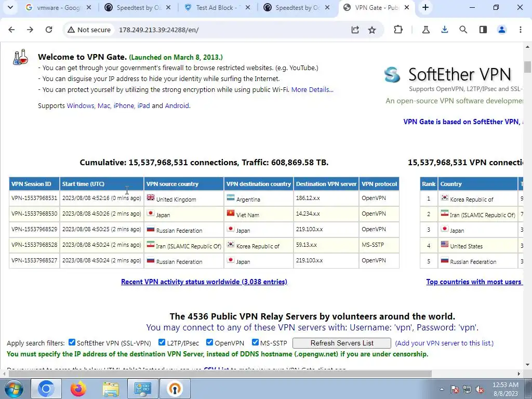Click the vertical scrollbar down arrow
This screenshot has width=532, height=399.
click(x=527, y=365)
